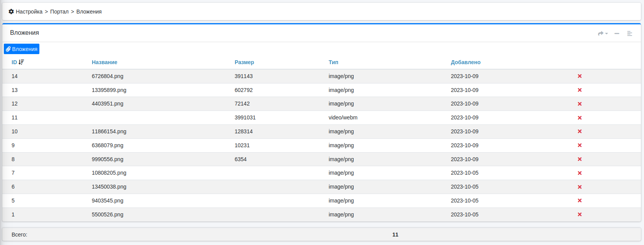Collapse the Вложения panel with minus icon
644x245 pixels.
(x=617, y=34)
